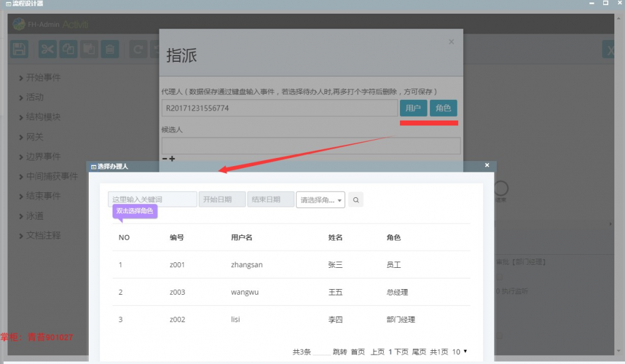Click the search magnifier in 选择办理人 dialog
Viewport: 625px width, 364px height.
(x=355, y=199)
